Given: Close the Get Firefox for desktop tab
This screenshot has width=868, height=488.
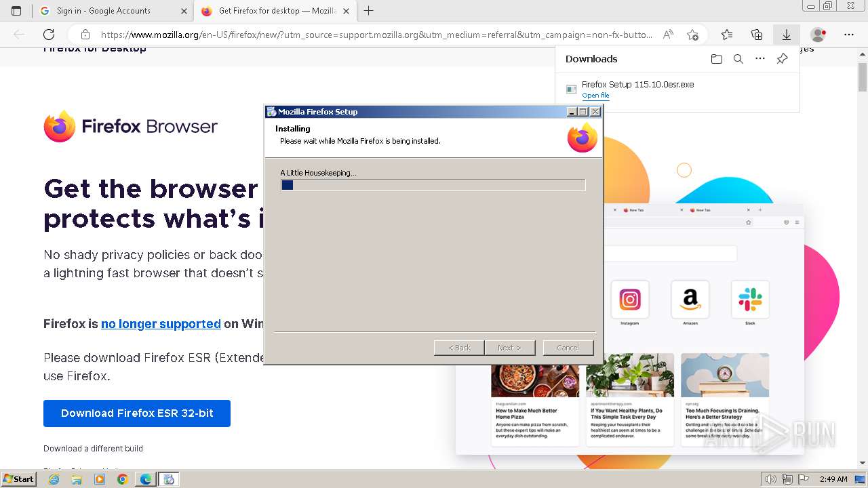Looking at the screenshot, I should point(346,11).
